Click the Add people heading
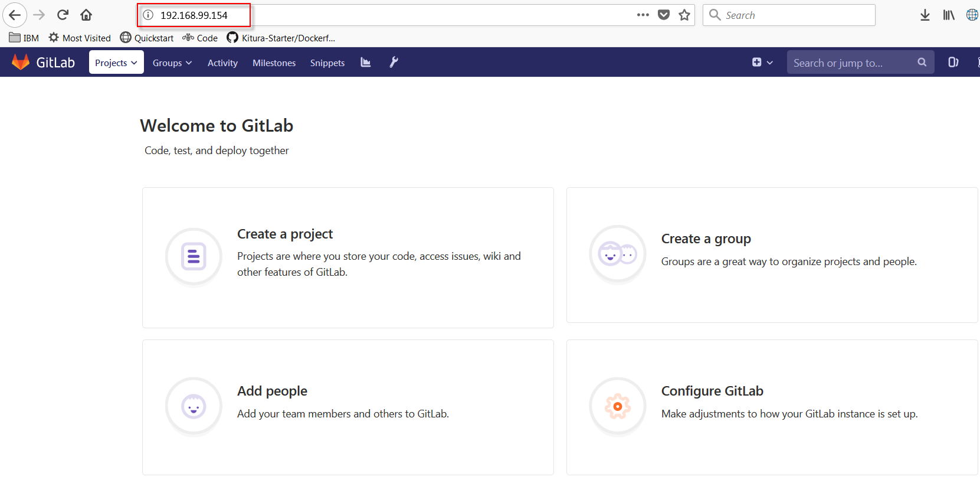Screen dimensions: 980x480 click(x=272, y=391)
